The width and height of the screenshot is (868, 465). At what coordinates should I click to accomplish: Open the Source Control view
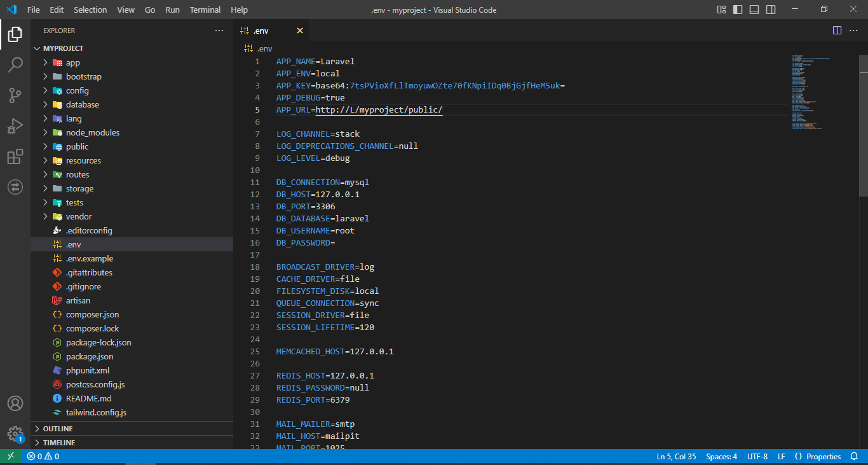[x=15, y=95]
